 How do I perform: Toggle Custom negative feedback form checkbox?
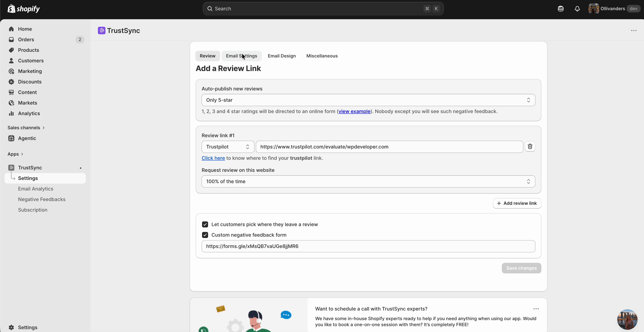(x=205, y=235)
